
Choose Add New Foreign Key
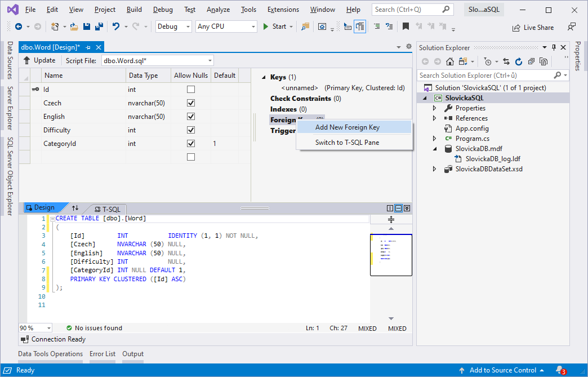pyautogui.click(x=354, y=127)
